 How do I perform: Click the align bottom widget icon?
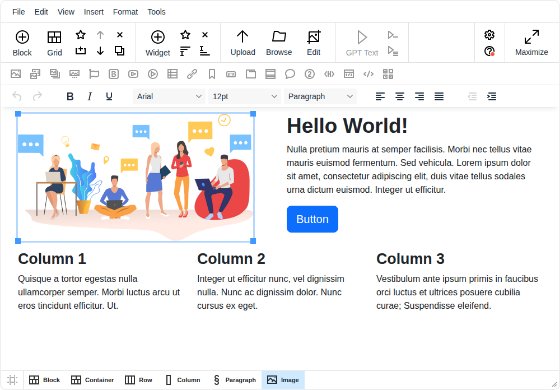[205, 51]
